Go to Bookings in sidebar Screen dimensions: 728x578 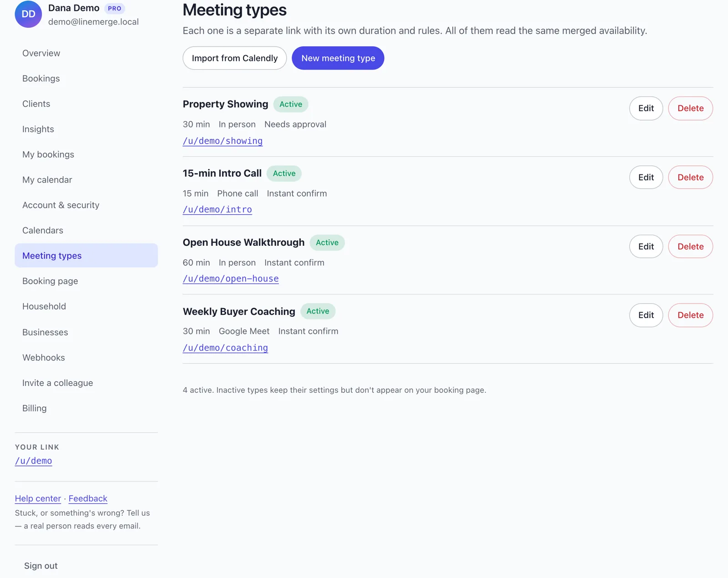86,78
